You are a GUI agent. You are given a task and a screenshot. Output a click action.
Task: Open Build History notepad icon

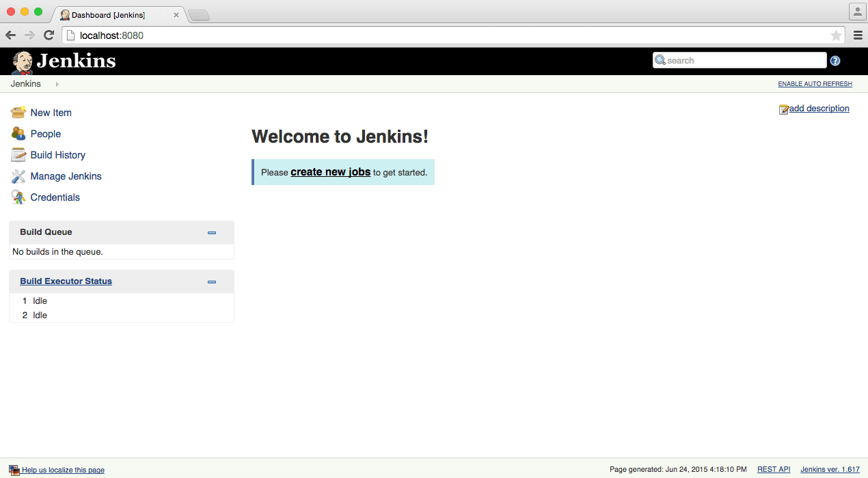point(18,155)
